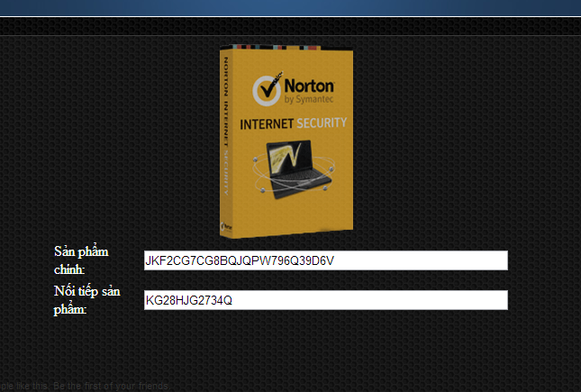Click the Norton Internet Security box image
This screenshot has height=392, width=581.
coord(286,141)
